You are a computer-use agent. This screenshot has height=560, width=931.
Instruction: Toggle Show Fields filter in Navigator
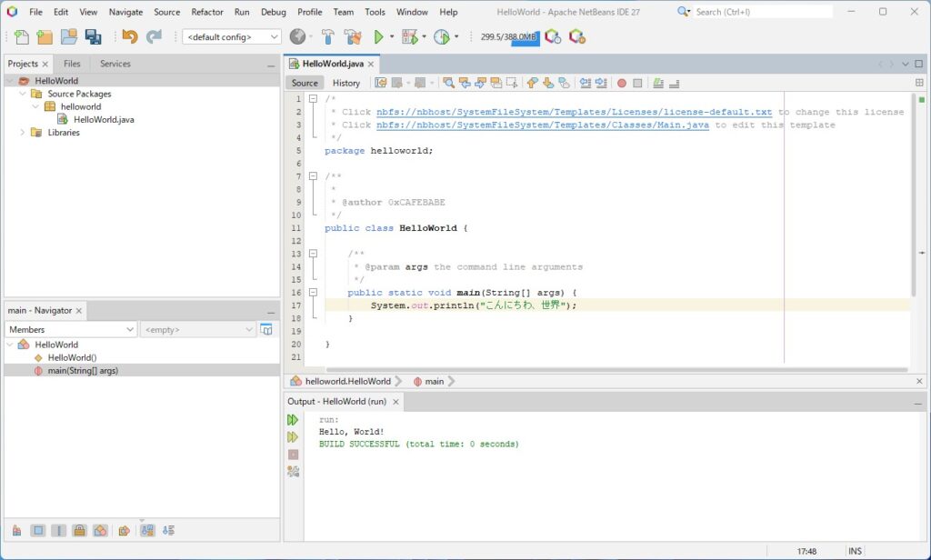pyautogui.click(x=37, y=531)
